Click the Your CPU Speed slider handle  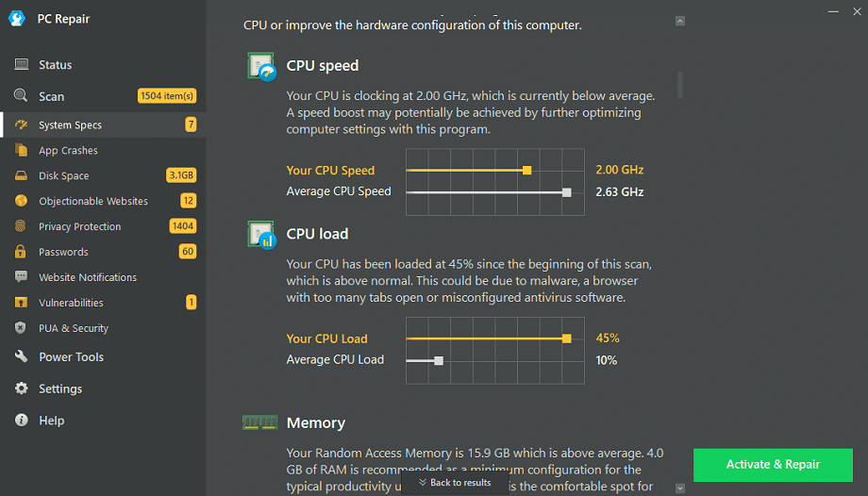pos(526,171)
